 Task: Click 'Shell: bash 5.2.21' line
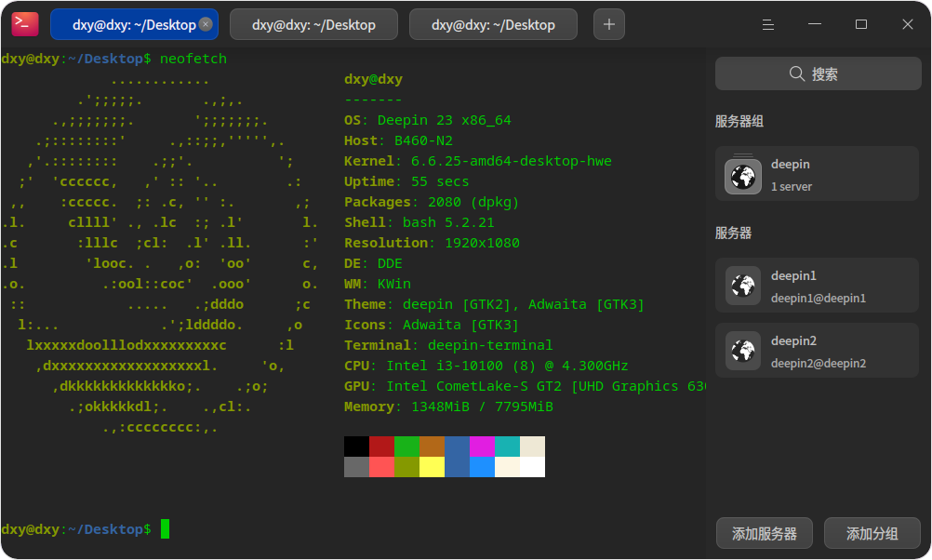pyautogui.click(x=419, y=222)
